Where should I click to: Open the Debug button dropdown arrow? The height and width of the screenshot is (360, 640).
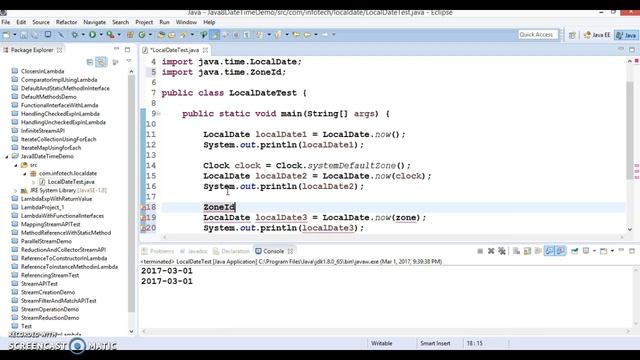point(83,35)
